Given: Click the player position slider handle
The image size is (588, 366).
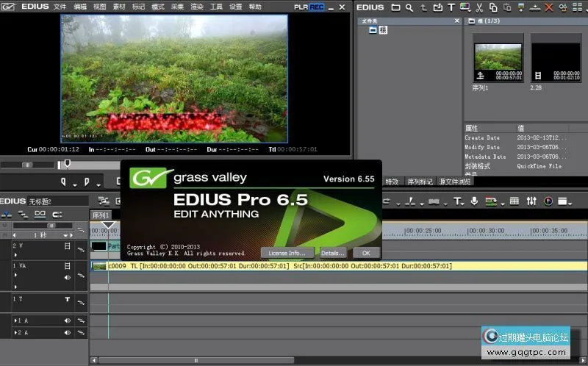Looking at the screenshot, I should point(68,163).
